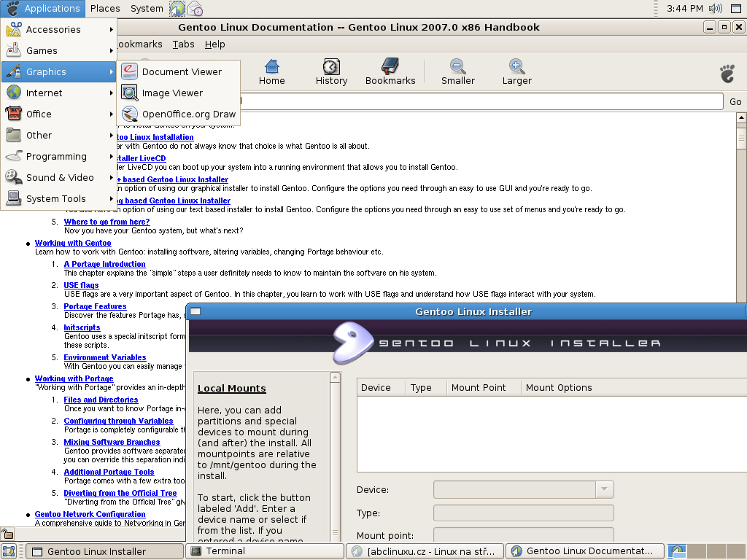Click the installer help panel scrollbar

pyautogui.click(x=335, y=457)
